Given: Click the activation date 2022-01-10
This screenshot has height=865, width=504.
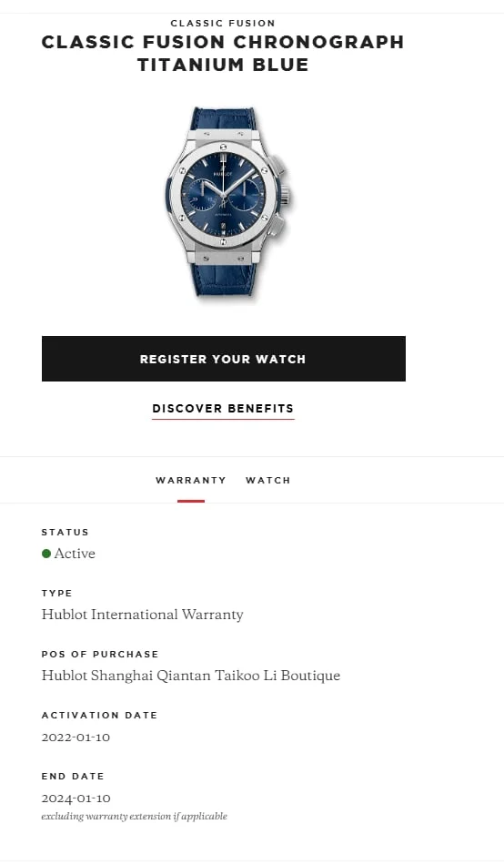Looking at the screenshot, I should pyautogui.click(x=76, y=738).
